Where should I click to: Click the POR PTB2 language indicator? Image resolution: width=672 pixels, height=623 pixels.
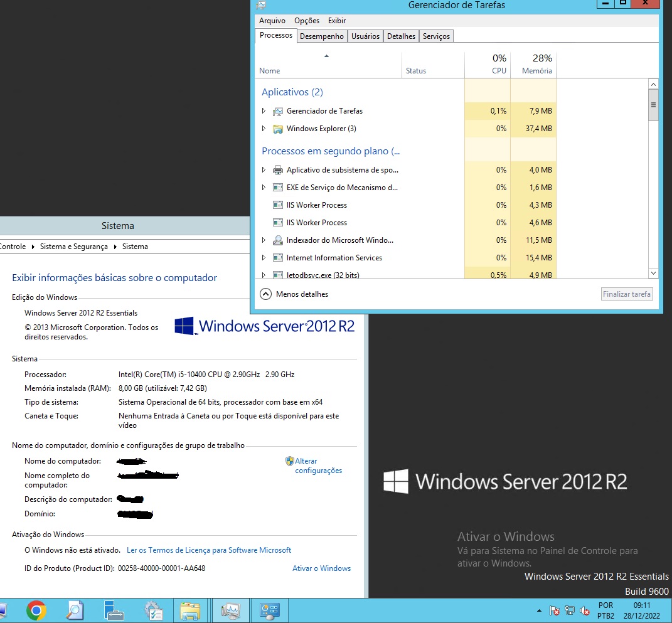tap(605, 610)
